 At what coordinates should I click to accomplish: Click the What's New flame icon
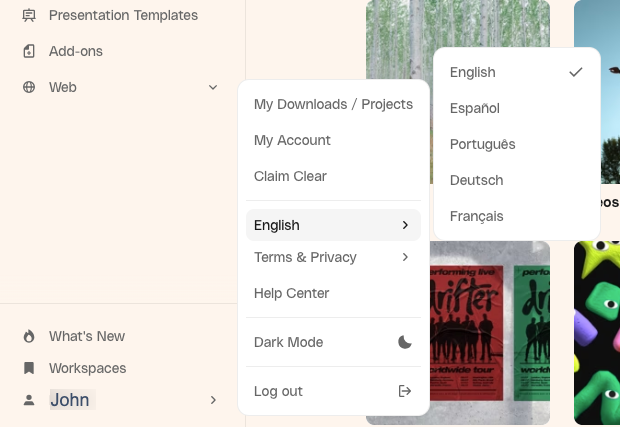[29, 336]
